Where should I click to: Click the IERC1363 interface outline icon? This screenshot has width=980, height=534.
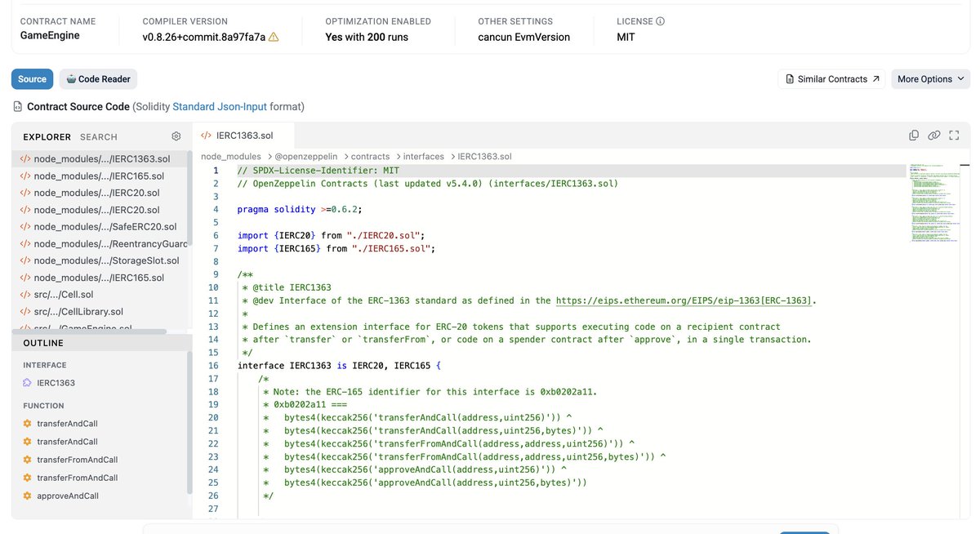pos(27,383)
